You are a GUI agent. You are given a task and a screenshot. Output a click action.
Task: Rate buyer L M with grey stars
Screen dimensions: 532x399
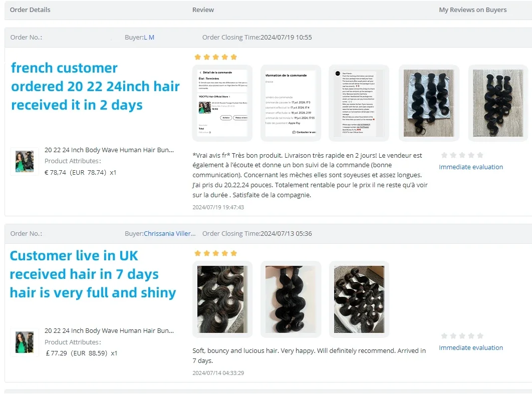462,155
